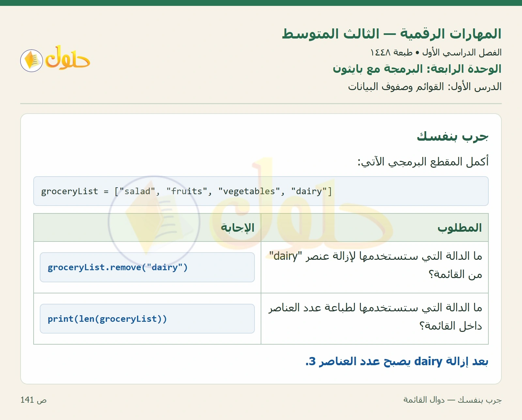This screenshot has width=522, height=420.
Task: Click the page number ص 141
Action: tap(34, 400)
